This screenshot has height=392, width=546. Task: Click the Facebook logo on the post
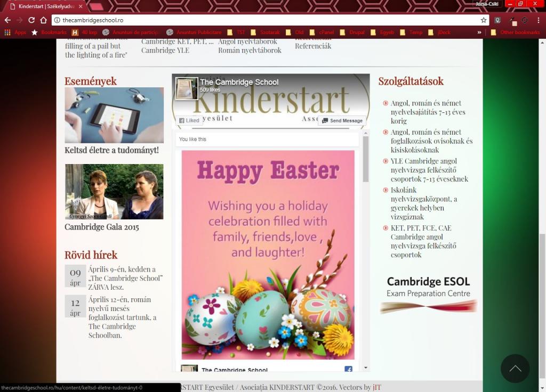coord(348,369)
